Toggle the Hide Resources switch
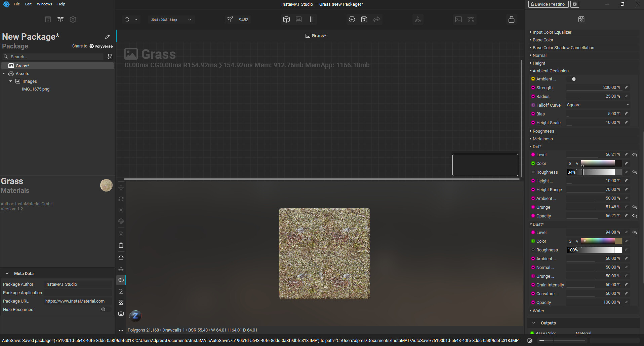The width and height of the screenshot is (644, 346). pos(104,309)
